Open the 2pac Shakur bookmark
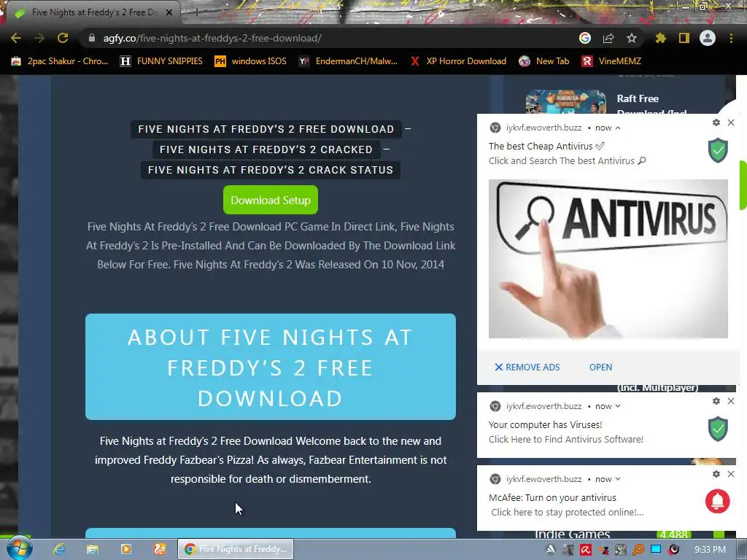Screen dimensions: 747x560 (x=60, y=61)
